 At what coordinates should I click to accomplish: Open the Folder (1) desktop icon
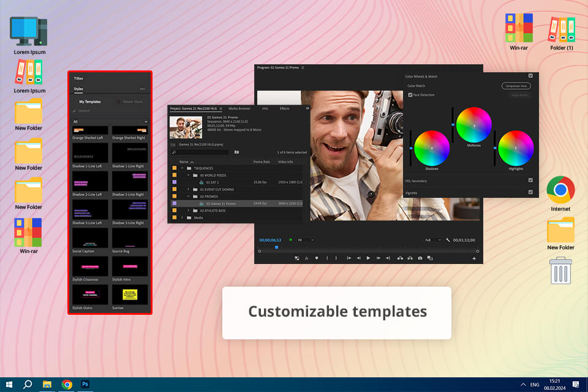pos(562,29)
